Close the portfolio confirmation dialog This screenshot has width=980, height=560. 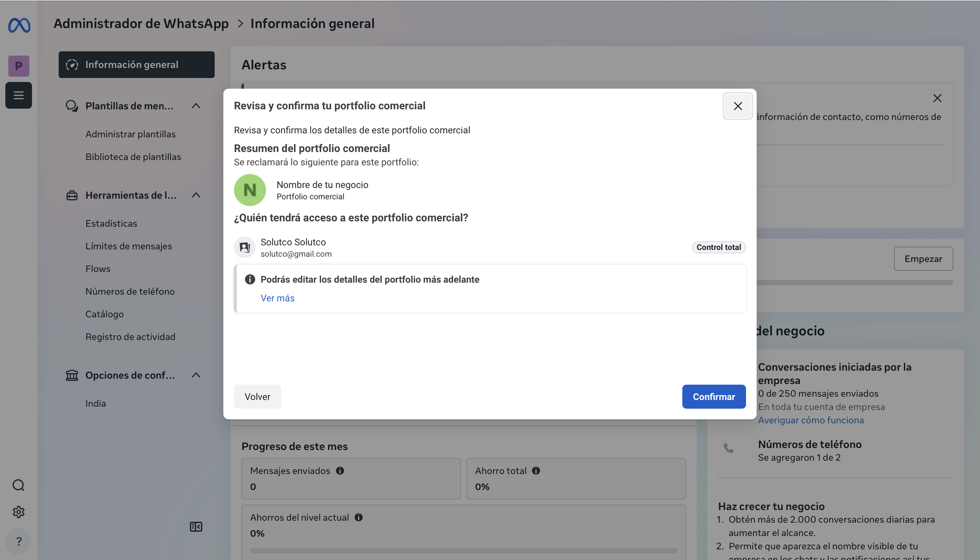(x=738, y=106)
